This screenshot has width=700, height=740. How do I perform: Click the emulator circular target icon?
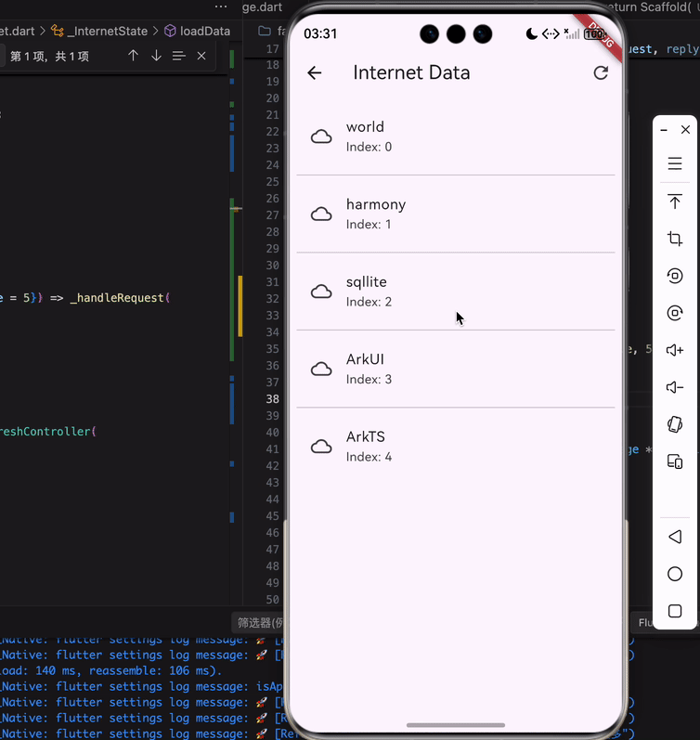[675, 313]
